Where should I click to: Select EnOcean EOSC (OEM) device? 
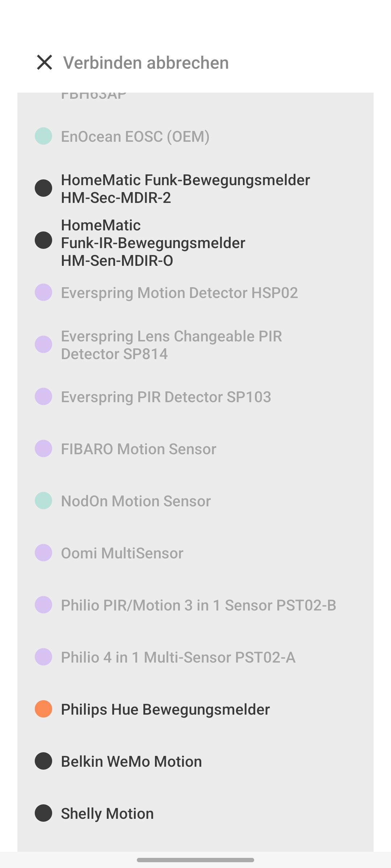(x=135, y=136)
